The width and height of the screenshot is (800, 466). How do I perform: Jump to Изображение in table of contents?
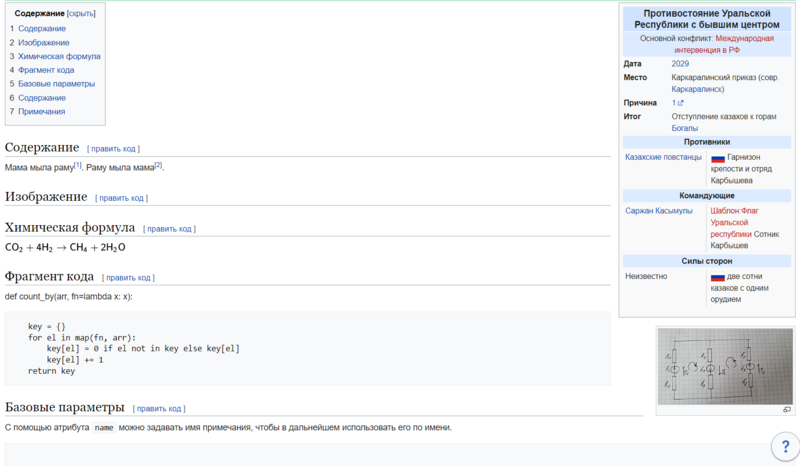(44, 43)
